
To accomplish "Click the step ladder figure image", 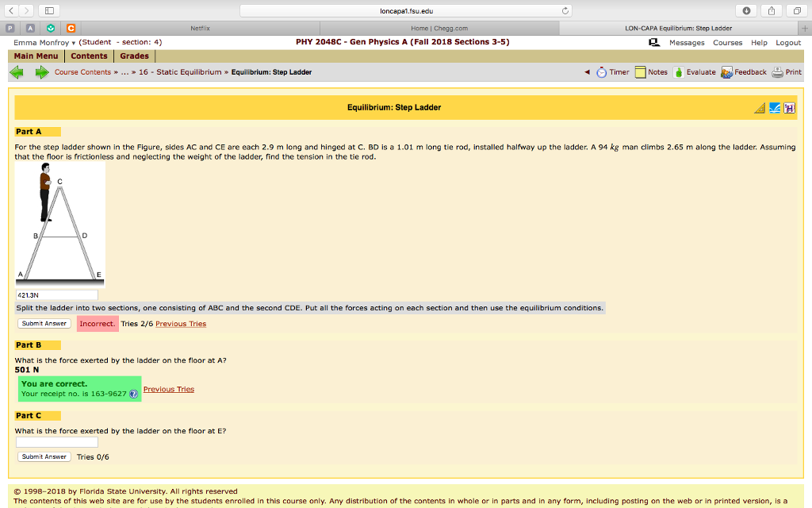I will [x=60, y=224].
